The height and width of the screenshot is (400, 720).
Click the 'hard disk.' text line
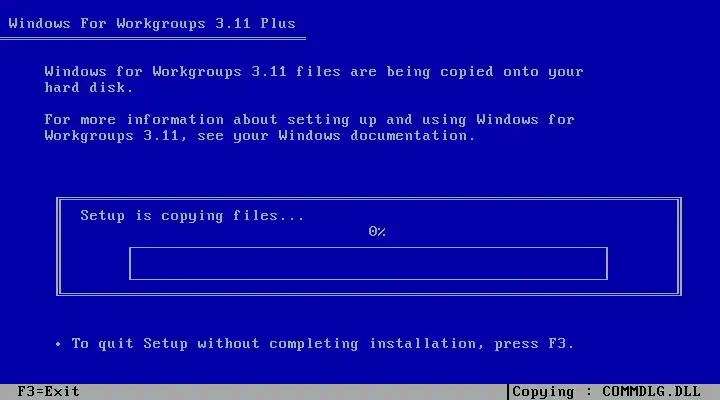(x=89, y=87)
